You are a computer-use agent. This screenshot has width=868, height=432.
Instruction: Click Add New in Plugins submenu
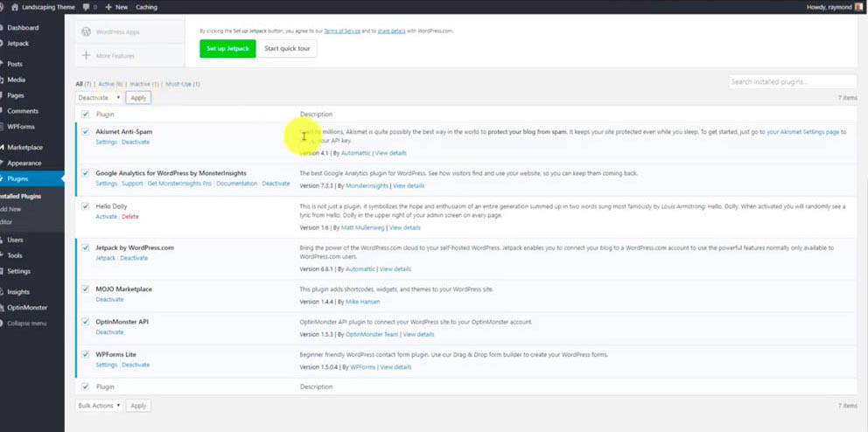click(10, 209)
